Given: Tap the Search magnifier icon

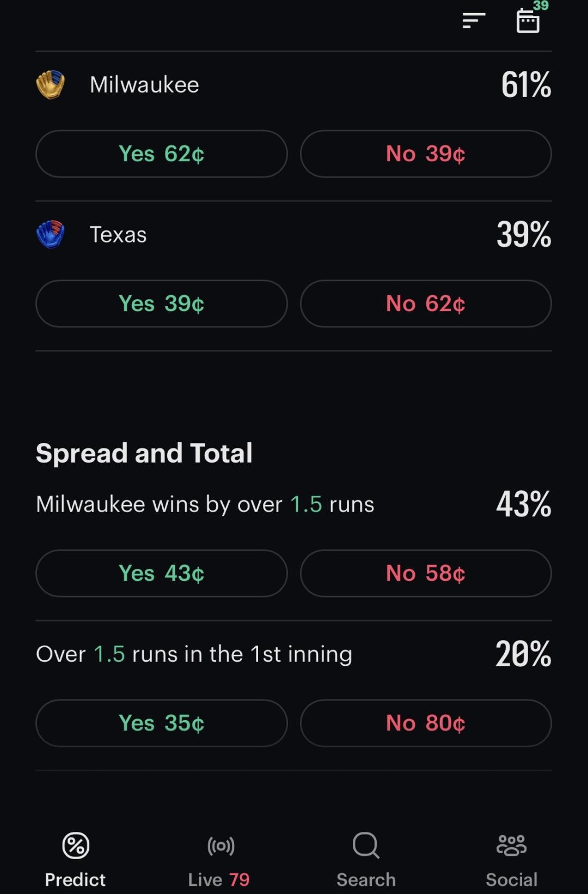Looking at the screenshot, I should pyautogui.click(x=366, y=846).
